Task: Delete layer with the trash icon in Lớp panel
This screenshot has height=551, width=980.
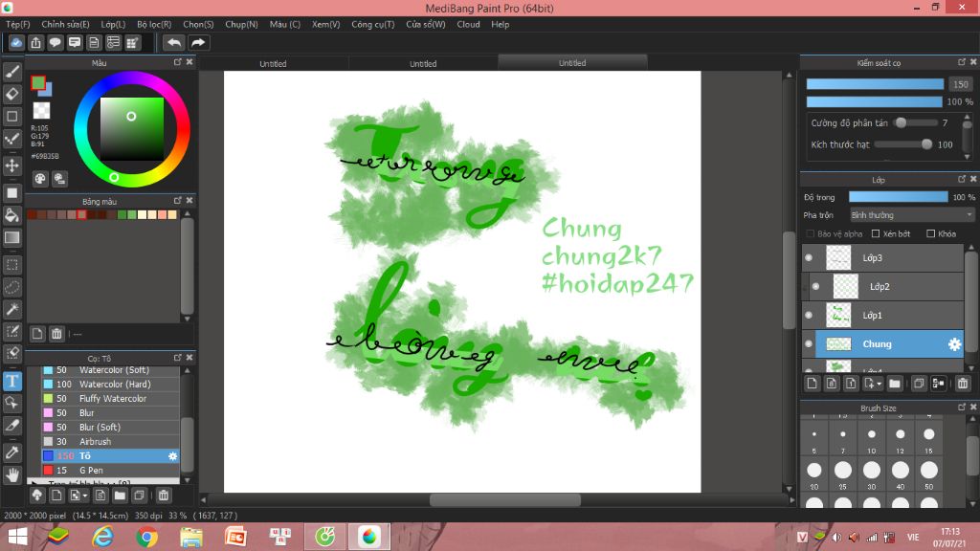Action: coord(963,384)
